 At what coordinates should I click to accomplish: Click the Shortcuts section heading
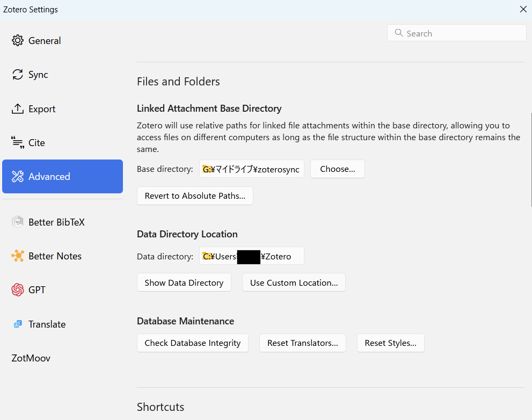161,407
